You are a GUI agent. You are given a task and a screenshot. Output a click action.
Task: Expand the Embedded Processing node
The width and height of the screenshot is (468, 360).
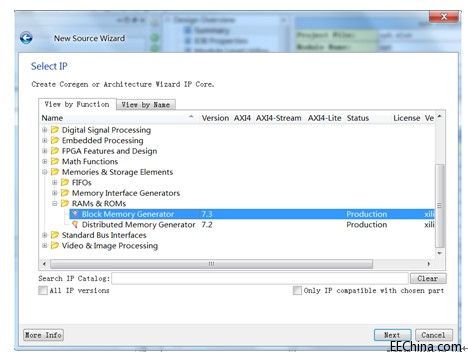pos(45,140)
